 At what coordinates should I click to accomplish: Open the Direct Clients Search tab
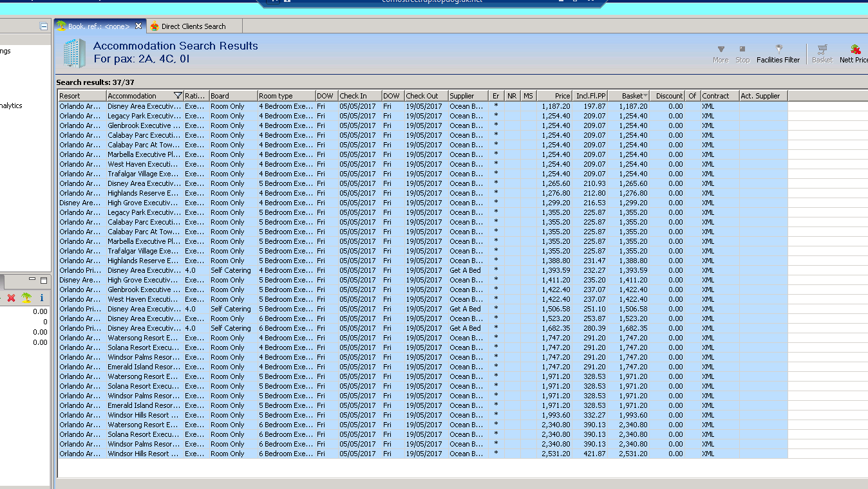[193, 26]
